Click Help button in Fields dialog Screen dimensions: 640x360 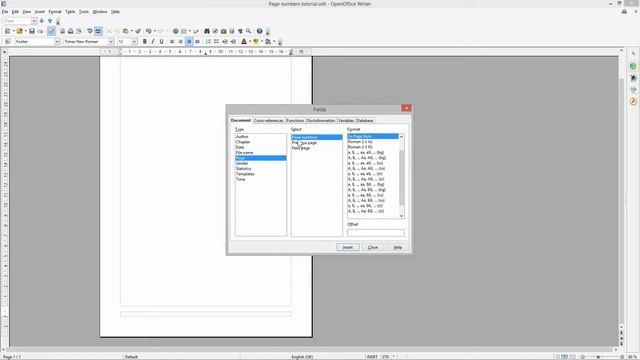(x=398, y=247)
